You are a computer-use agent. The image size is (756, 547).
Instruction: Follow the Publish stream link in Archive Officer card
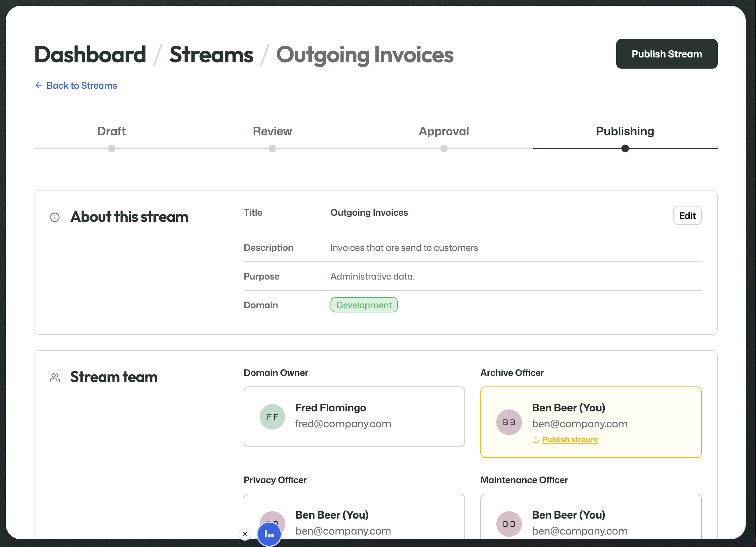[x=570, y=439]
